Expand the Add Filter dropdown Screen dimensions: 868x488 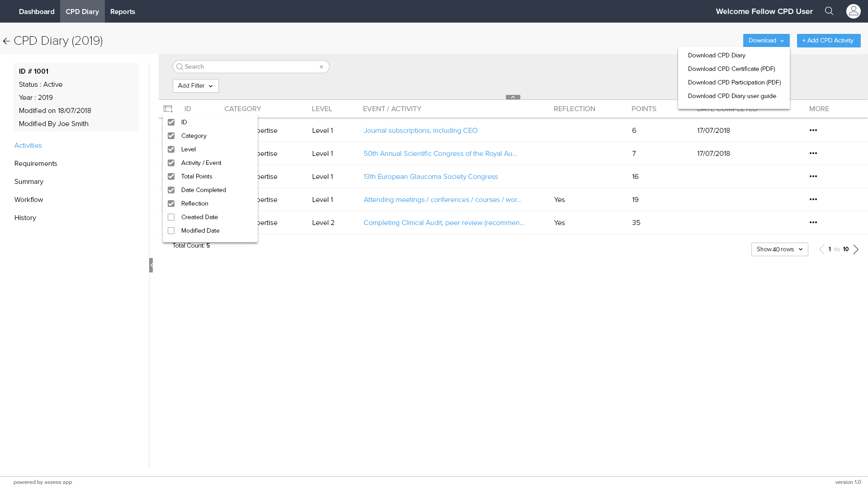(x=195, y=86)
